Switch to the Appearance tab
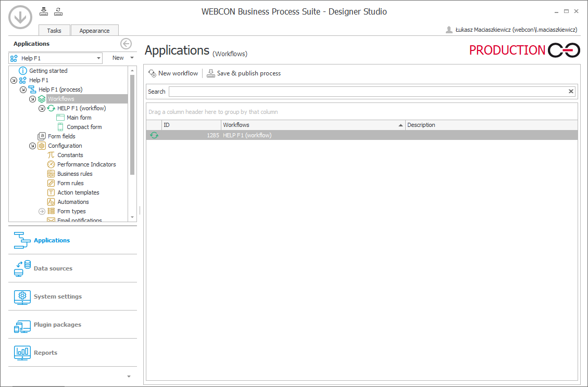The image size is (588, 387). [94, 31]
